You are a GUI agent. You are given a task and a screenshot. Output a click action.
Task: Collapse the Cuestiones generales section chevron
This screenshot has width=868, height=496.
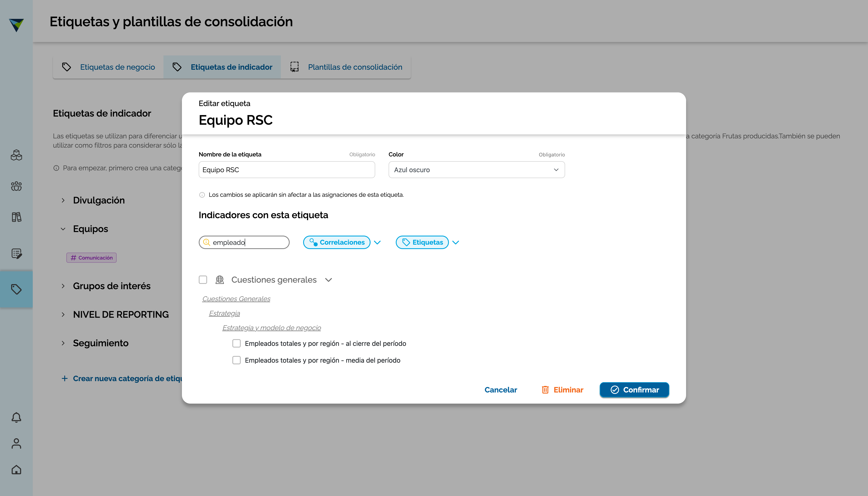(329, 280)
